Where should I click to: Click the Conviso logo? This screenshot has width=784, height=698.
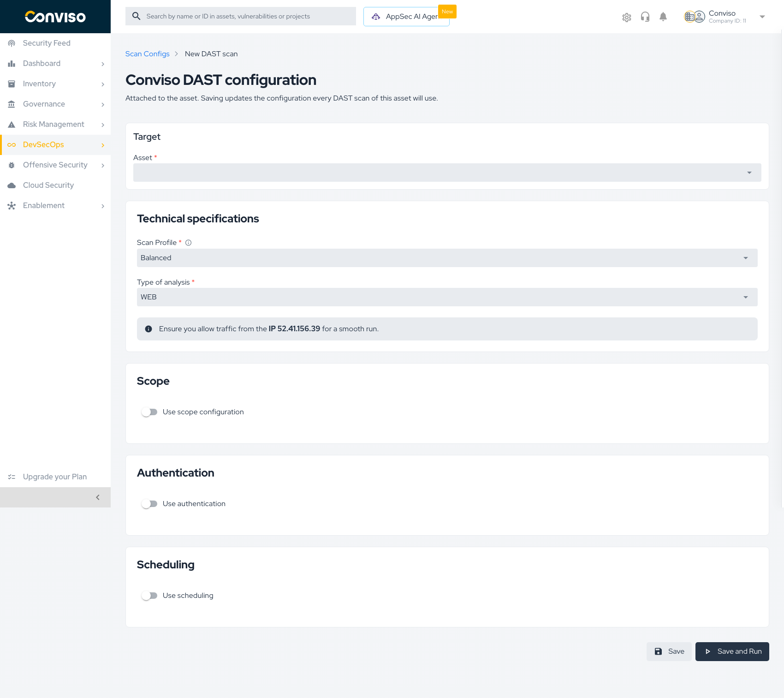click(55, 17)
